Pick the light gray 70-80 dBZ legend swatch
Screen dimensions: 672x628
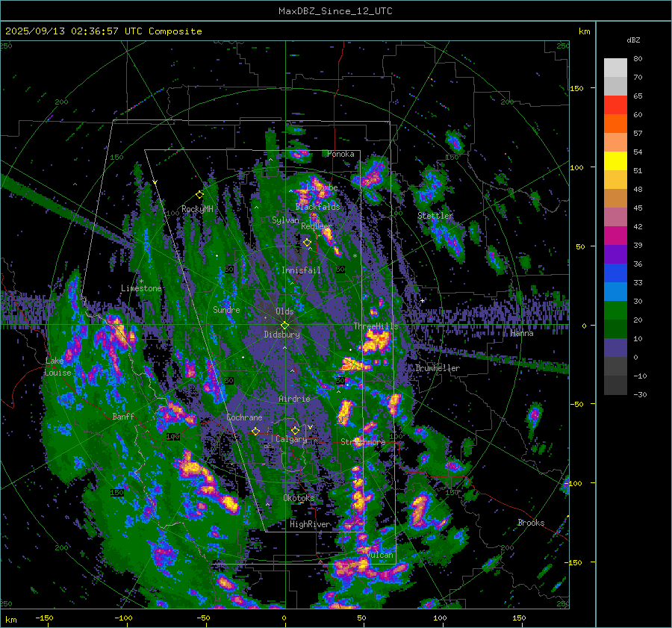pyautogui.click(x=615, y=68)
